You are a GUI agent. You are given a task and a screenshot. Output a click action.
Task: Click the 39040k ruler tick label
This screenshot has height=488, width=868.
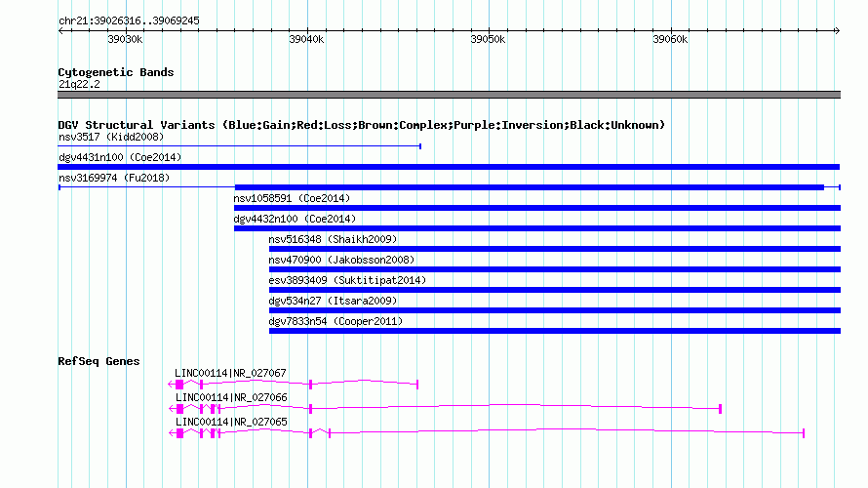pos(306,39)
